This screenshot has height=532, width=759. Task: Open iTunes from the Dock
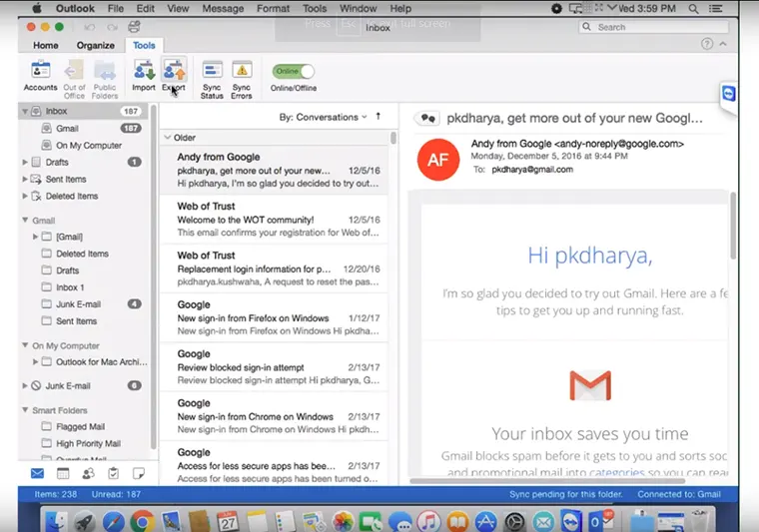[428, 522]
